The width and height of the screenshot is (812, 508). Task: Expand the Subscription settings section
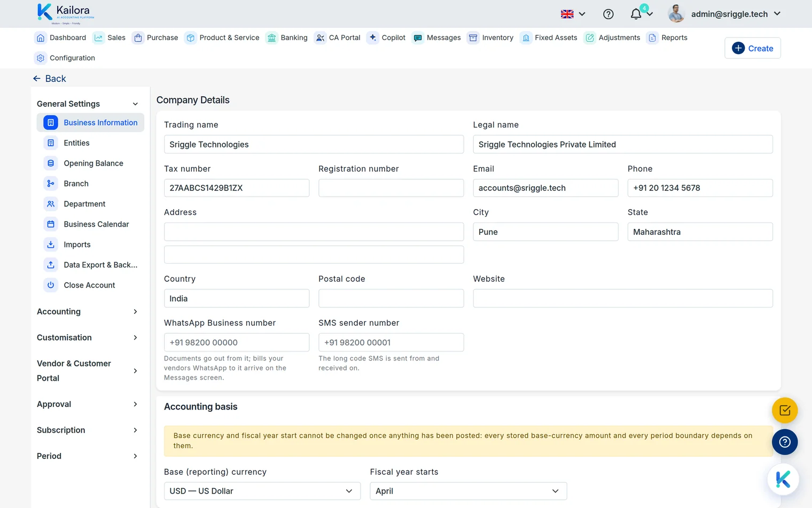click(88, 430)
